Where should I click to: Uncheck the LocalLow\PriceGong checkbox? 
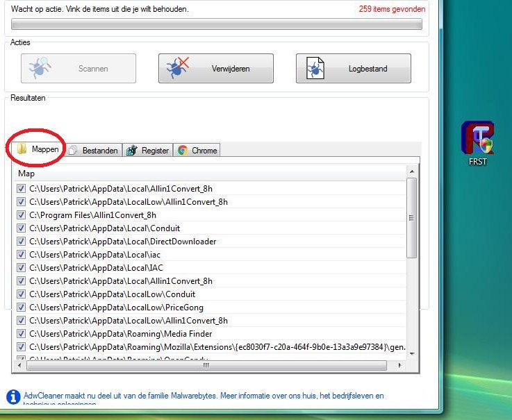pyautogui.click(x=22, y=307)
